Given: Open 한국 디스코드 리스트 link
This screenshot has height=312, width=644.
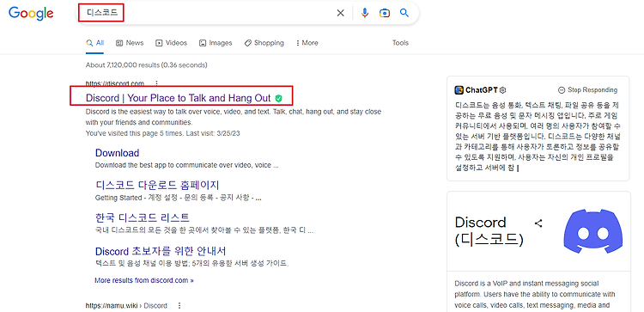Looking at the screenshot, I should click(x=143, y=217).
